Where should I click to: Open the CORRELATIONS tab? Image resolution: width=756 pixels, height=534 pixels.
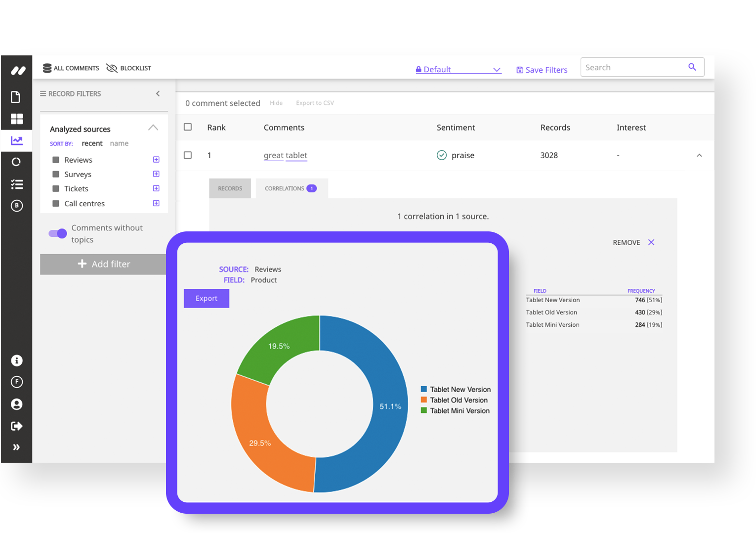click(285, 188)
